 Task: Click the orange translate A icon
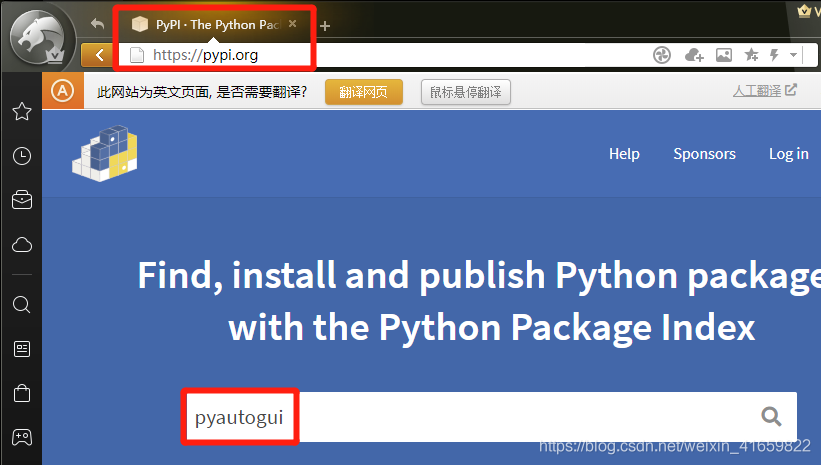63,91
